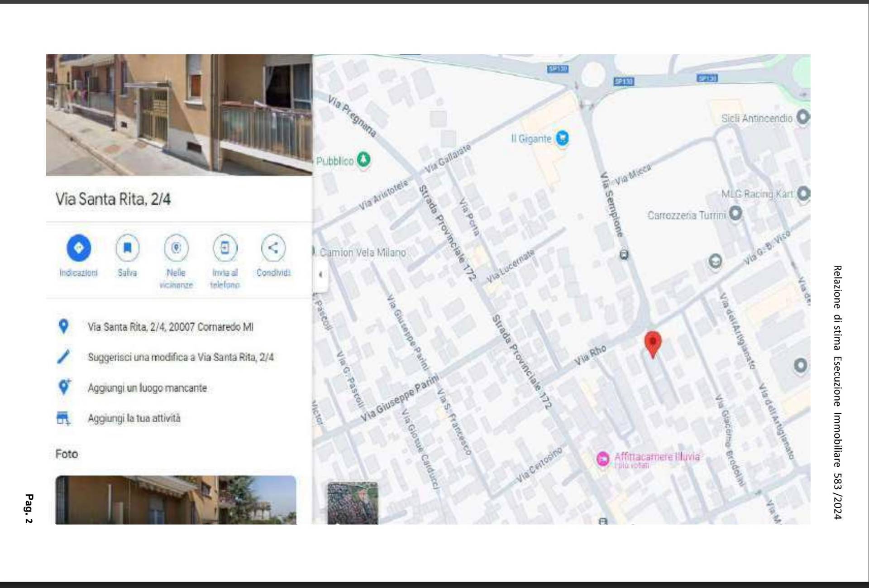Select Il Gigante shopping cart marker
This screenshot has height=588, width=869.
tap(562, 138)
